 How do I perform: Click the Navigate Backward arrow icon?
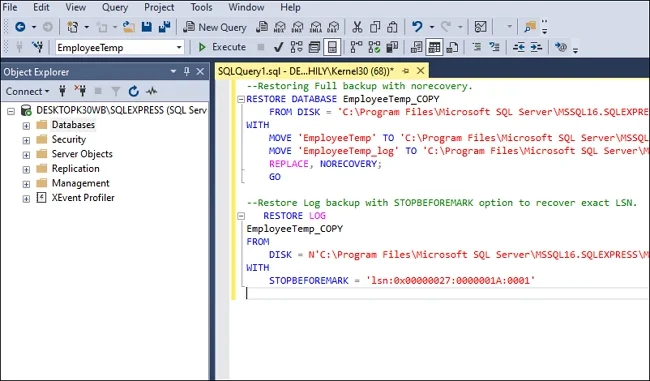20,27
